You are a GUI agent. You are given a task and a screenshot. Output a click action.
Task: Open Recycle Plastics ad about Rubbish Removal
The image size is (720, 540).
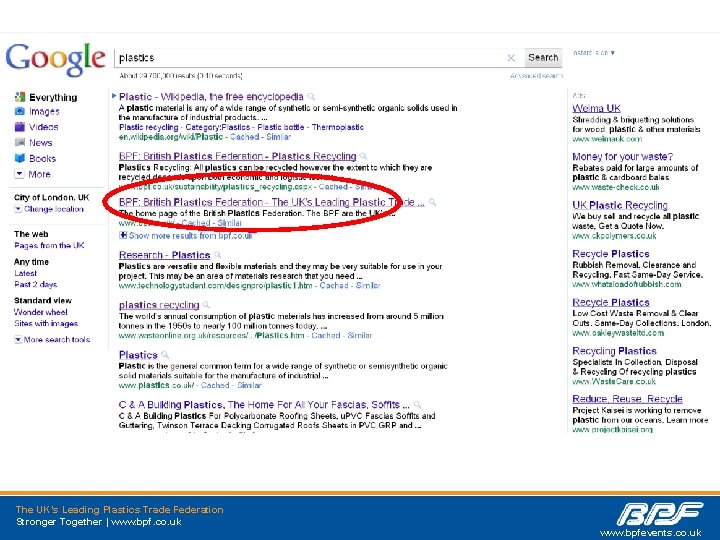tap(611, 254)
